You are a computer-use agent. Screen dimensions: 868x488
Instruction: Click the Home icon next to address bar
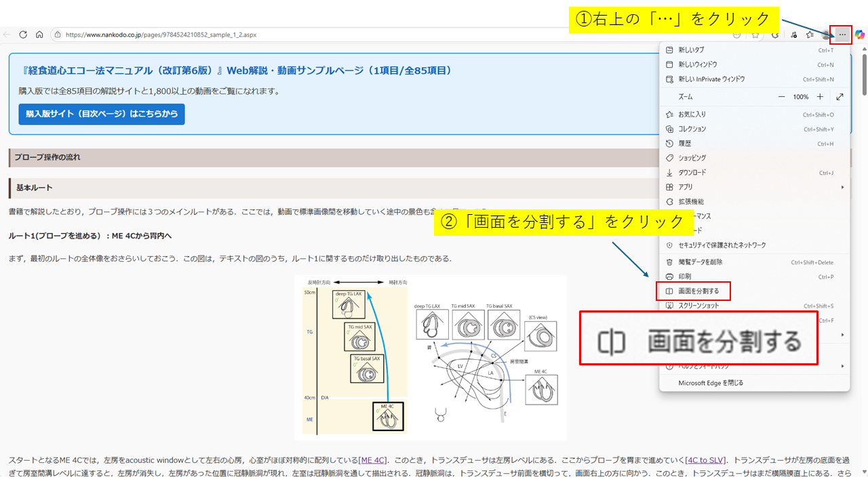click(x=39, y=35)
